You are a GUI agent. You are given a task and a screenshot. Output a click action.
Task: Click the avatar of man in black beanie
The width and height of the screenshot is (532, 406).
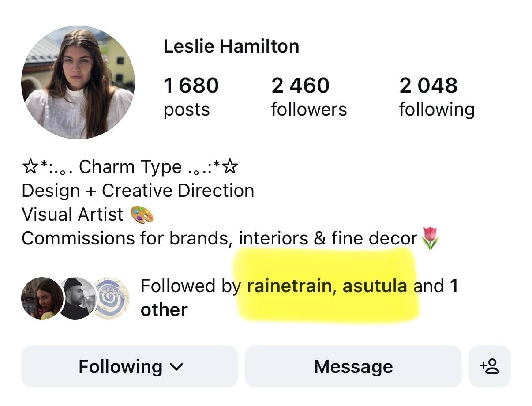point(77,298)
